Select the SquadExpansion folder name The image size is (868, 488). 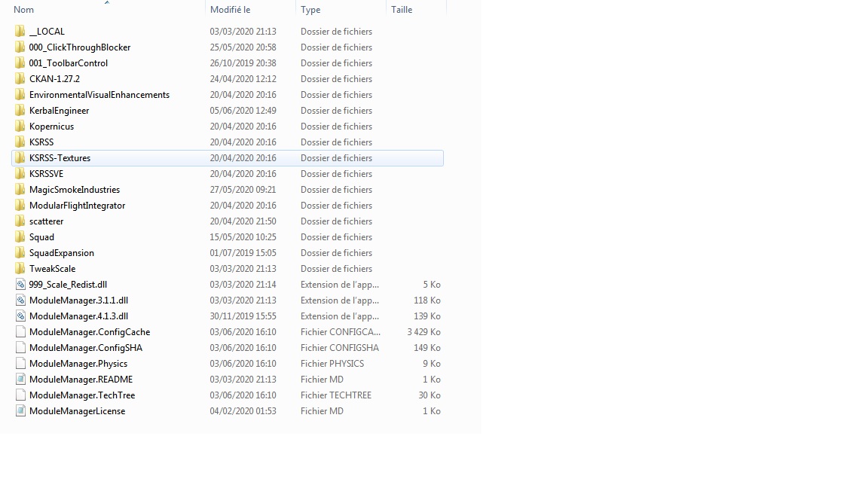pos(62,253)
